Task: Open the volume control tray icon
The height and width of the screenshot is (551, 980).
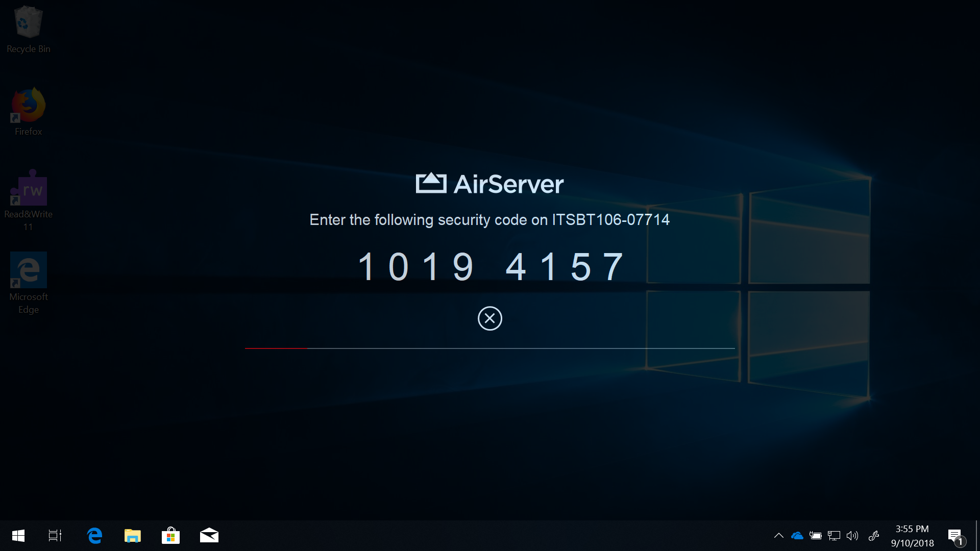Action: [x=852, y=536]
